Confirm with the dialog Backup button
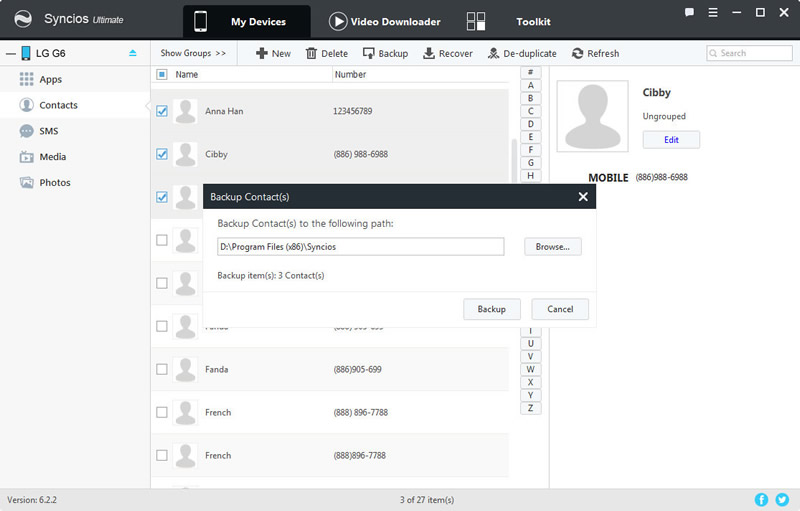Image resolution: width=800 pixels, height=511 pixels. 492,309
